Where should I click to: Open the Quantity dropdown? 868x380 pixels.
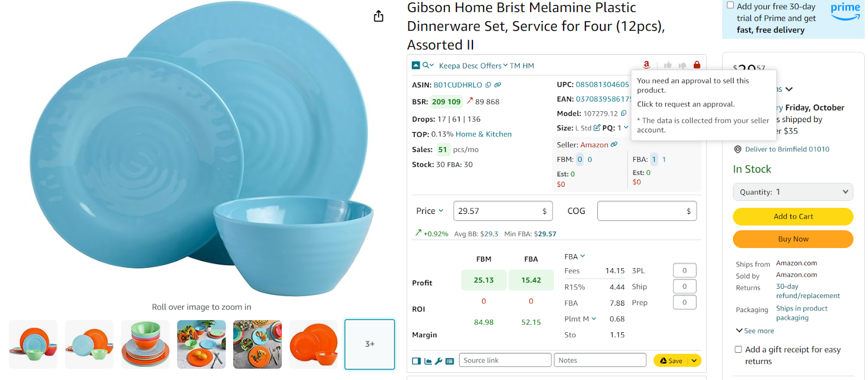tap(793, 192)
